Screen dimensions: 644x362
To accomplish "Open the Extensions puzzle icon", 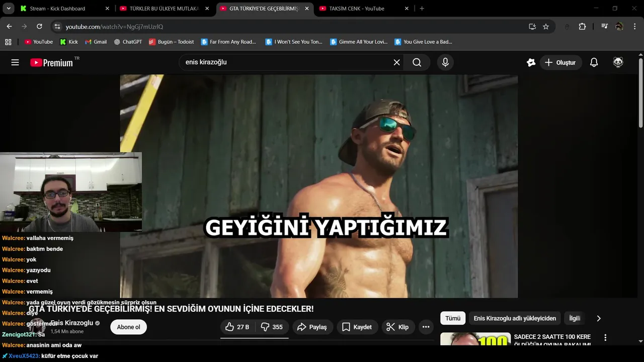I will coord(582,27).
